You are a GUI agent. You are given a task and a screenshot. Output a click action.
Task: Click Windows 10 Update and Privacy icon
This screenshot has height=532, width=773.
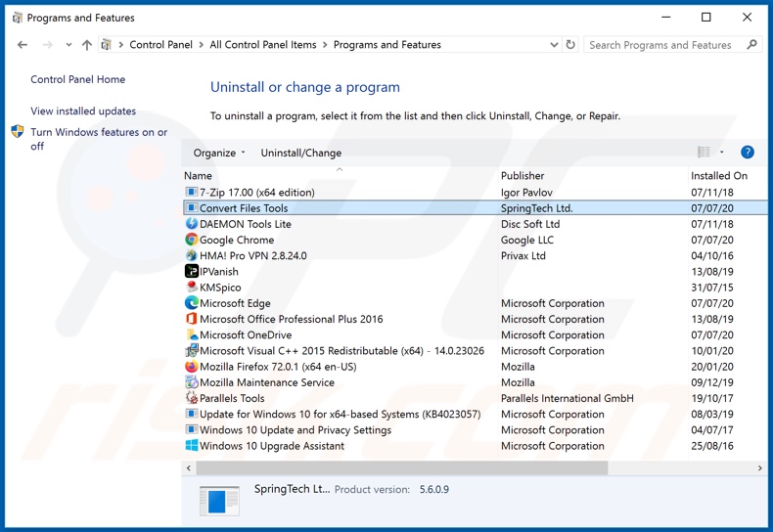coord(191,429)
